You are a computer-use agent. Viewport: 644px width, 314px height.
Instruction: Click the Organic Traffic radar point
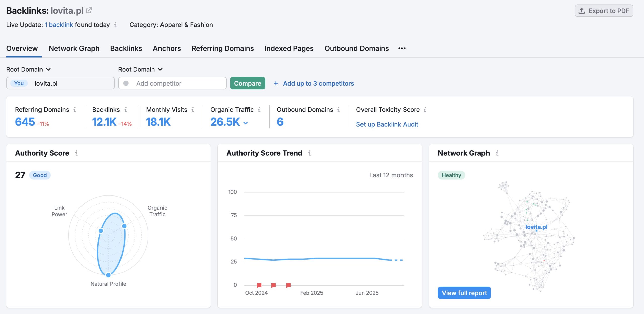(124, 226)
